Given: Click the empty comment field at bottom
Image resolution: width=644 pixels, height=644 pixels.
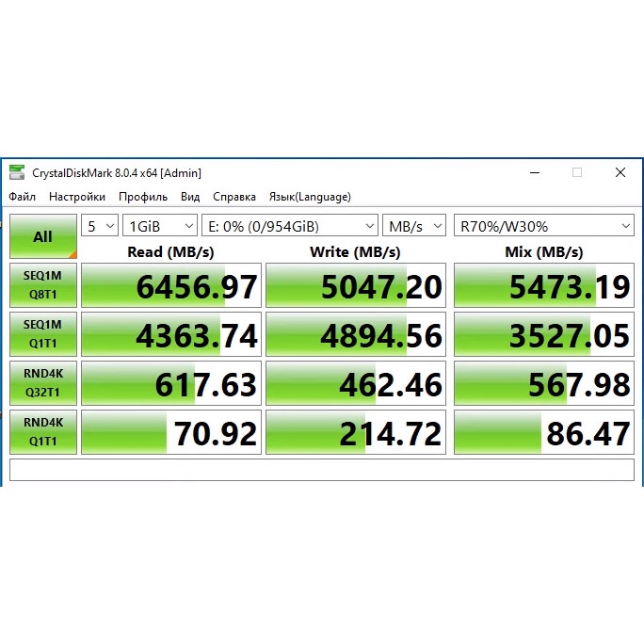Looking at the screenshot, I should pyautogui.click(x=321, y=470).
